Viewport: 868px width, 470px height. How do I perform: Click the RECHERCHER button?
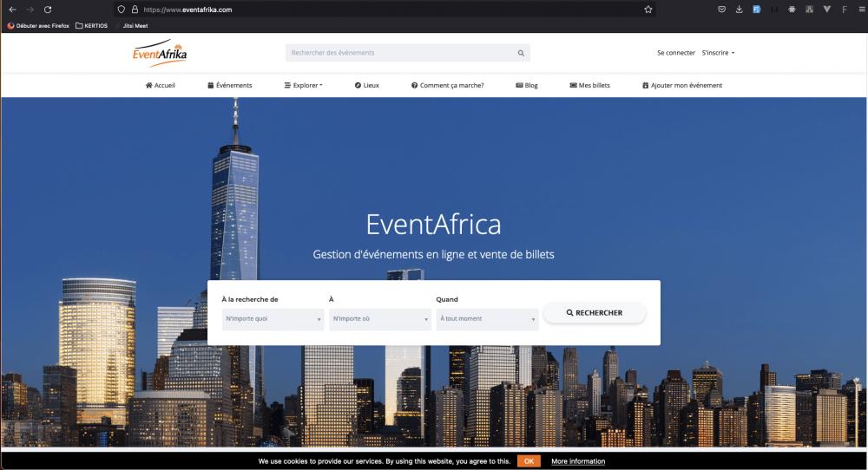click(x=595, y=313)
